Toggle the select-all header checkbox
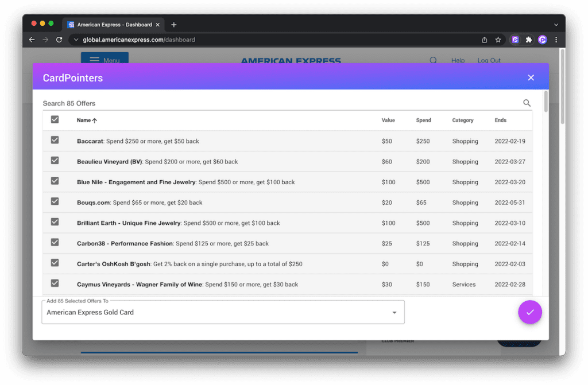The width and height of the screenshot is (588, 385). [x=55, y=119]
